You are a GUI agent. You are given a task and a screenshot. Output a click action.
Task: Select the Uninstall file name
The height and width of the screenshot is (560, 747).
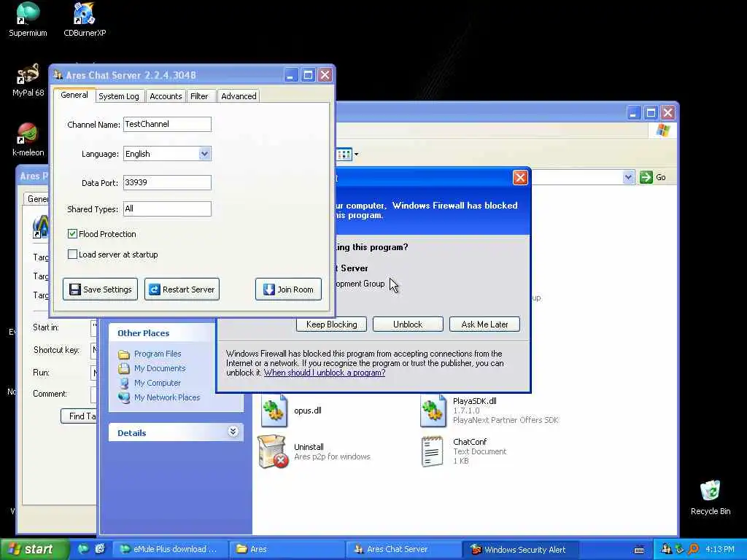pyautogui.click(x=309, y=447)
